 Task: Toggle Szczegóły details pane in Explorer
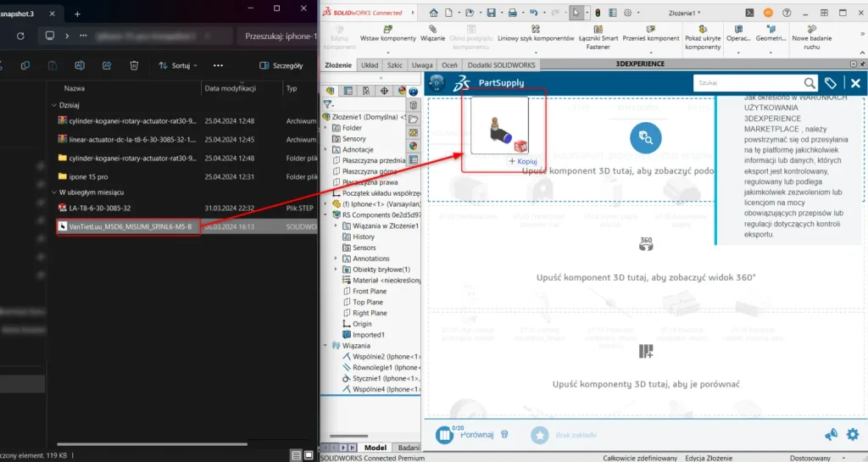pos(281,65)
